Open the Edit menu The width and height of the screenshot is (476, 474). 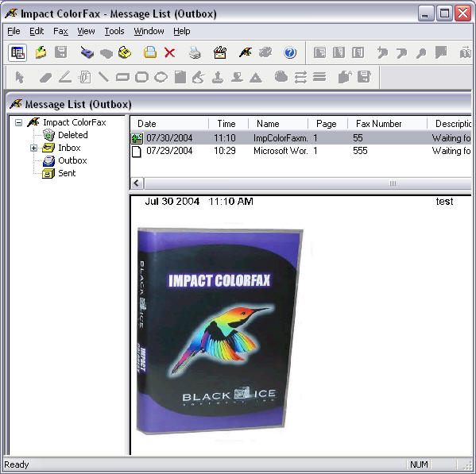point(37,31)
